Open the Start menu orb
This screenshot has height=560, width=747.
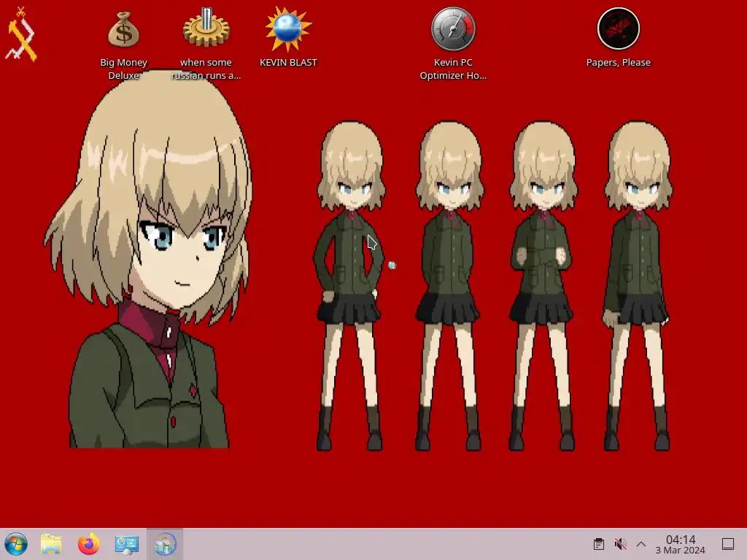[16, 544]
